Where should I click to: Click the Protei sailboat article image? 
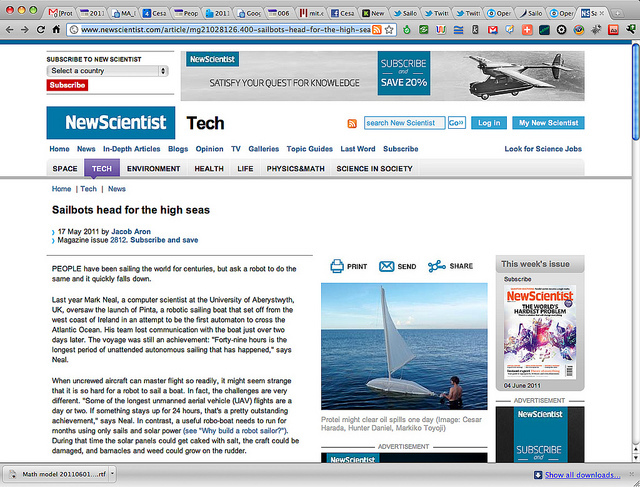(404, 346)
